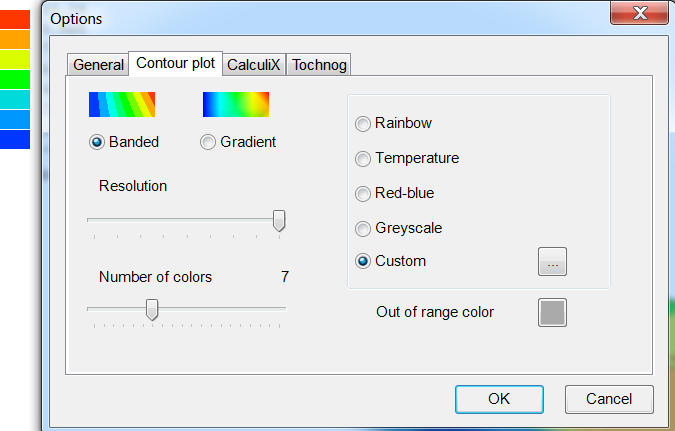Confirm settings with the OK button
The image size is (675, 431).
pos(499,399)
